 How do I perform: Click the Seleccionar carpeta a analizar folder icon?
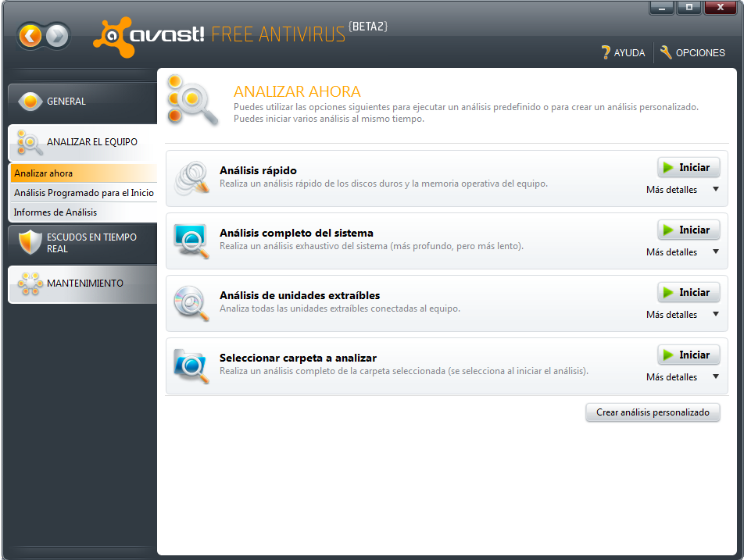coord(191,366)
